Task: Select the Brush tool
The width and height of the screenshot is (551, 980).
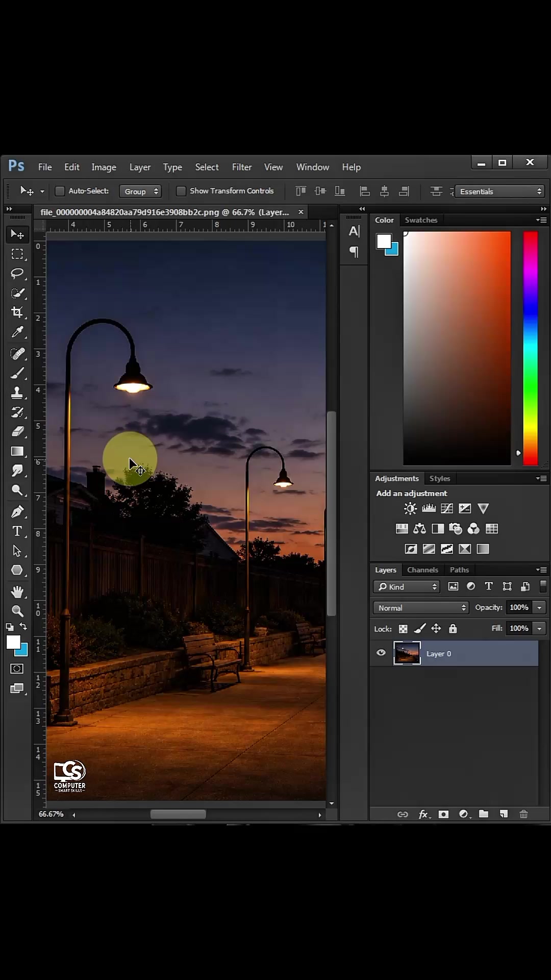Action: coord(17,373)
